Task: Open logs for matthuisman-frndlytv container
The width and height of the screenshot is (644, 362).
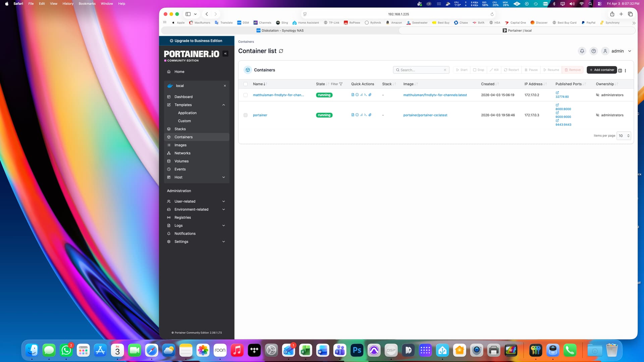Action: pyautogui.click(x=353, y=95)
